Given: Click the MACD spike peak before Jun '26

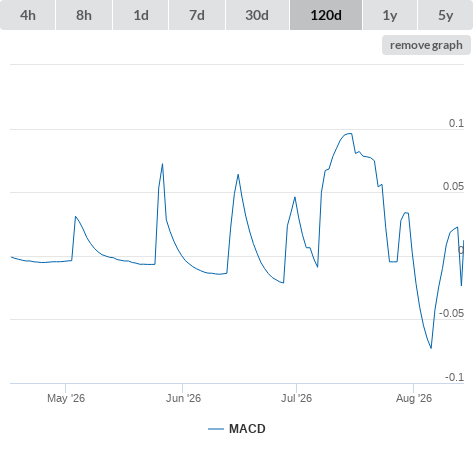Looking at the screenshot, I should (x=162, y=164).
